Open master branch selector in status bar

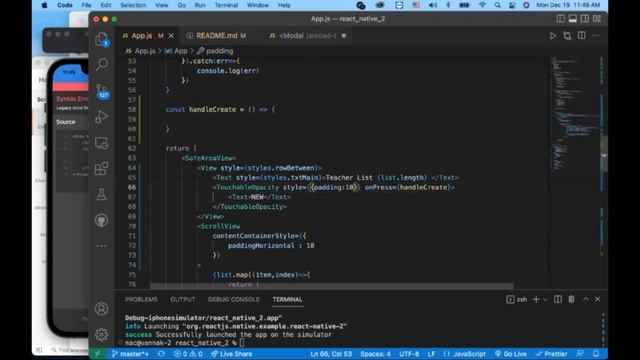[x=130, y=353]
